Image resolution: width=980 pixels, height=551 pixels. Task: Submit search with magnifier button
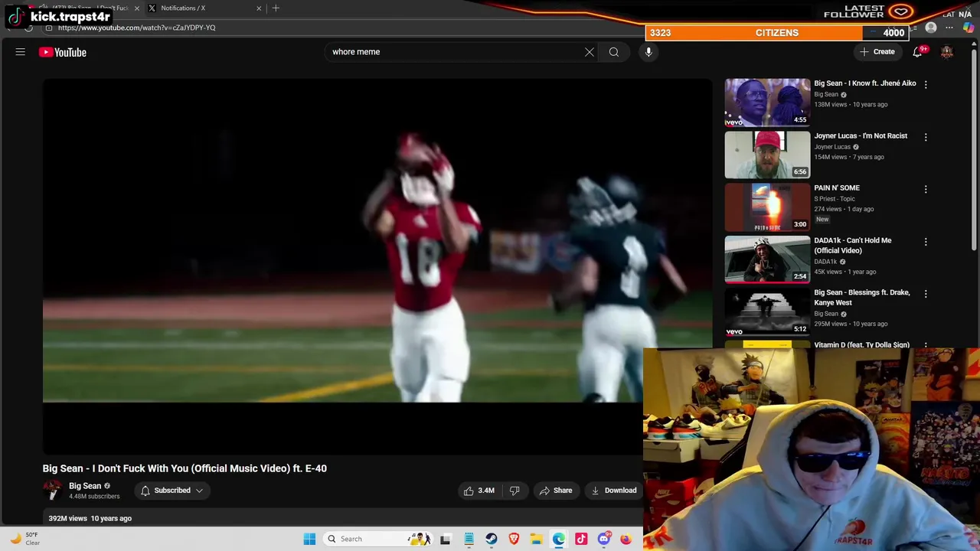[x=614, y=52]
